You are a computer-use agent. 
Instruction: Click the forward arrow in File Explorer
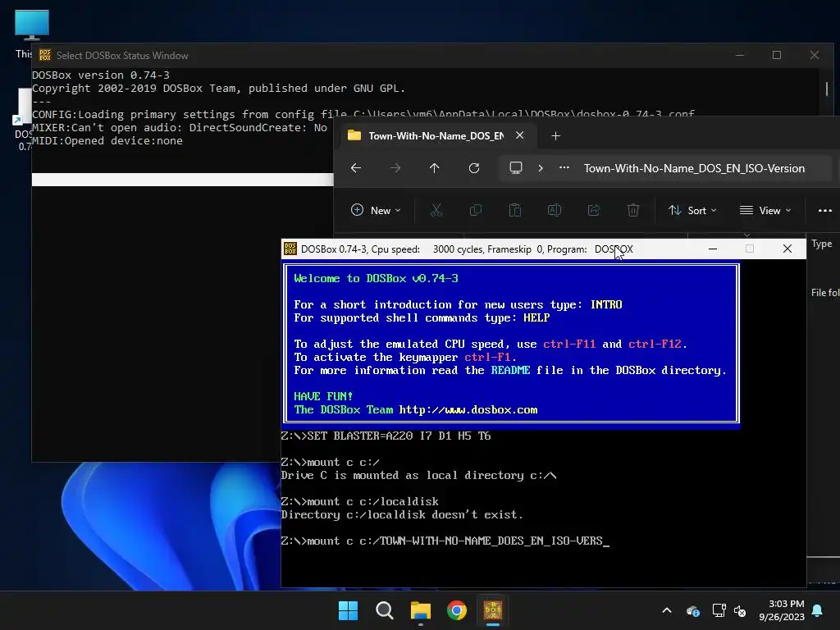point(395,168)
